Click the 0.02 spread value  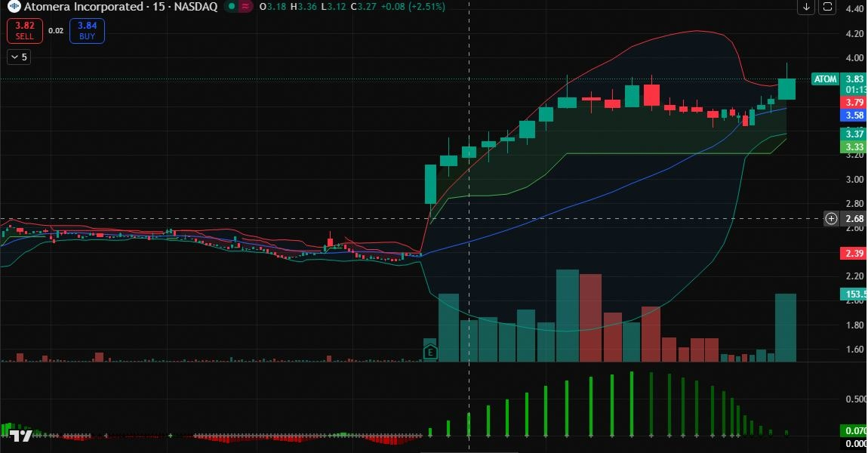pyautogui.click(x=56, y=31)
